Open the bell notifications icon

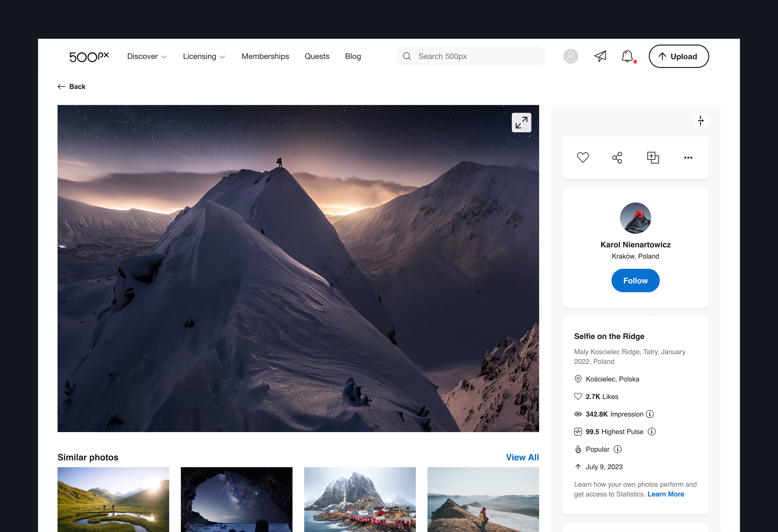point(627,56)
